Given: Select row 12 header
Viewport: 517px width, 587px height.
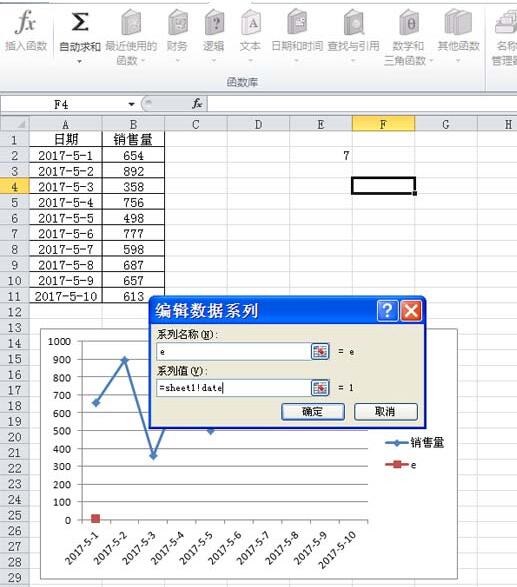Looking at the screenshot, I should pyautogui.click(x=15, y=311).
